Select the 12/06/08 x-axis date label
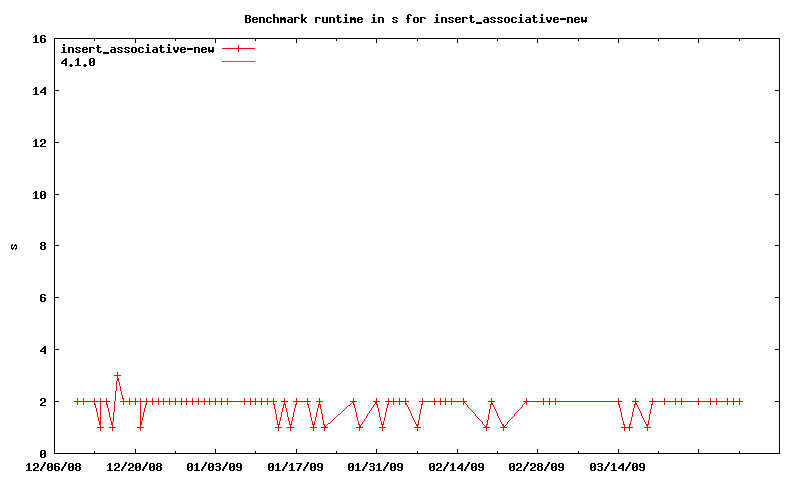This screenshot has width=800, height=480. pos(53,466)
